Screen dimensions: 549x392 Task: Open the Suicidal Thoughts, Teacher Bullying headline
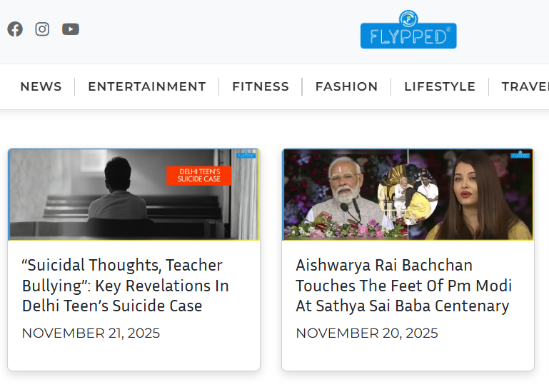point(126,286)
